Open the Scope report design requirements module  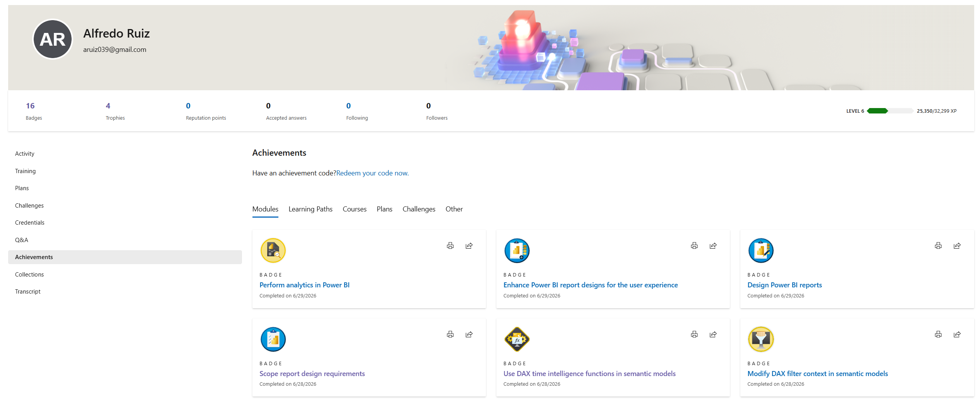(312, 374)
